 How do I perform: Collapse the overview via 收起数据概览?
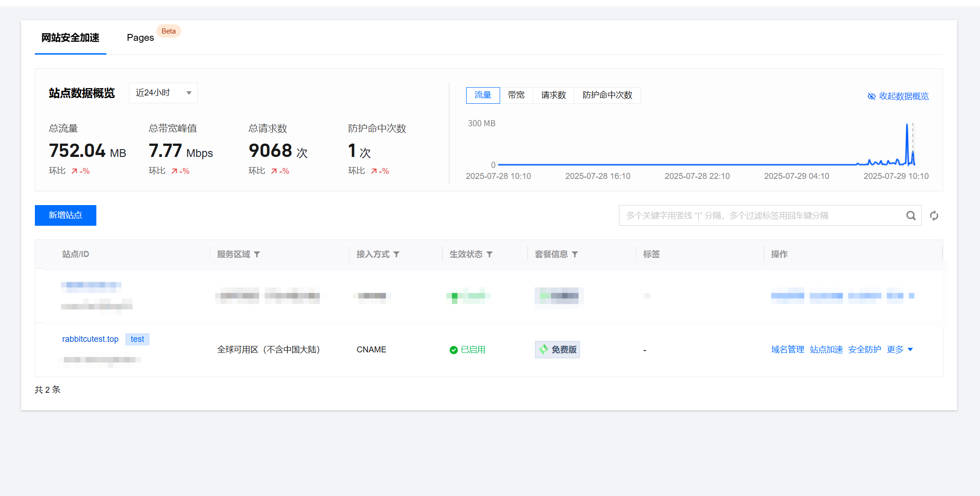[x=898, y=96]
